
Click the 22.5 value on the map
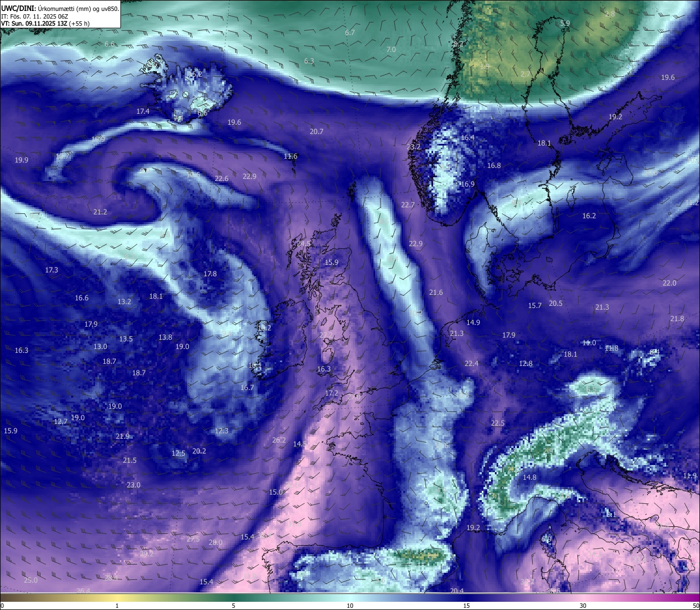(x=498, y=423)
